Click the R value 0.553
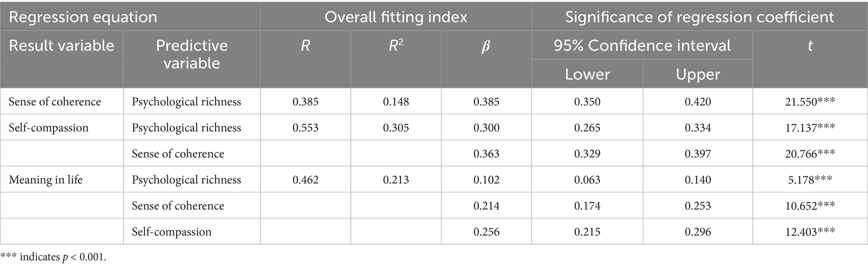Image resolution: width=868 pixels, height=267 pixels. 306,128
